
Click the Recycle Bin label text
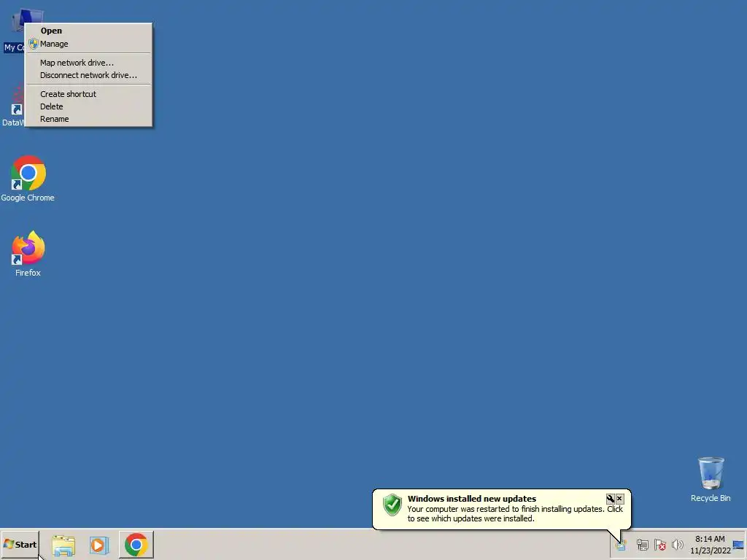tap(711, 498)
